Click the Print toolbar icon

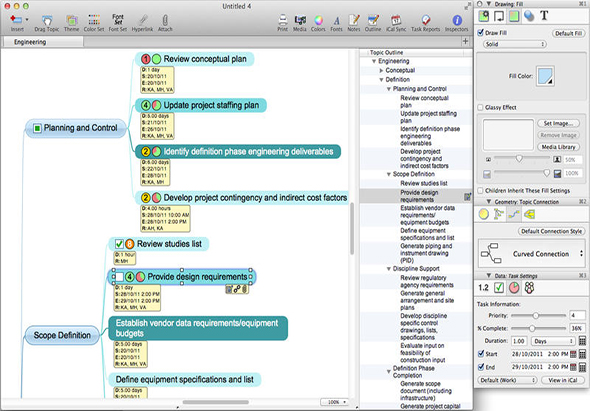[x=283, y=20]
